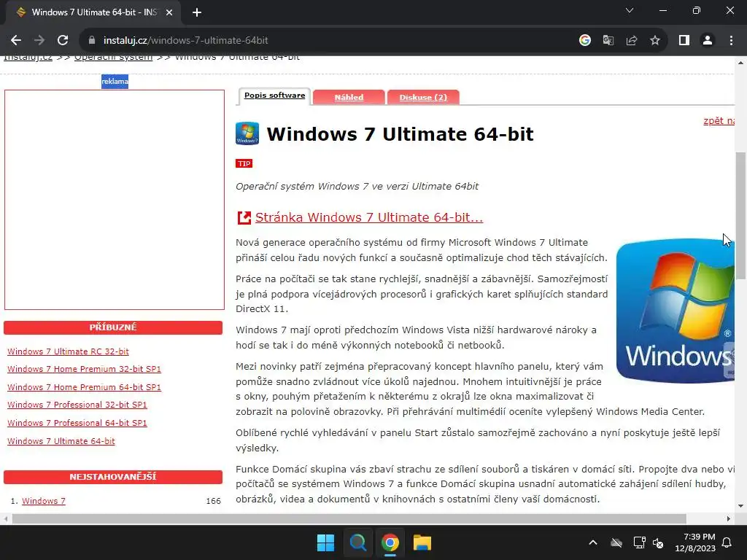The image size is (747, 560).
Task: Click the large Windows logo image
Action: pos(675,311)
